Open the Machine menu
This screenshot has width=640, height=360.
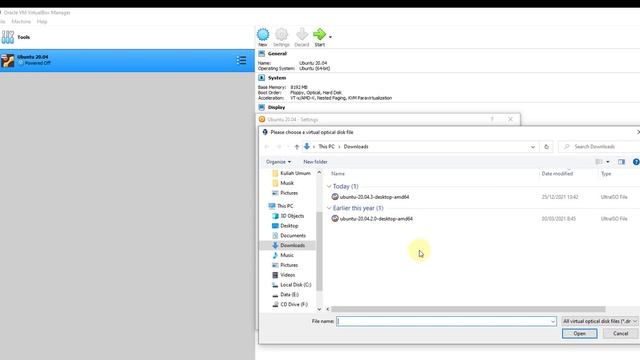point(21,22)
